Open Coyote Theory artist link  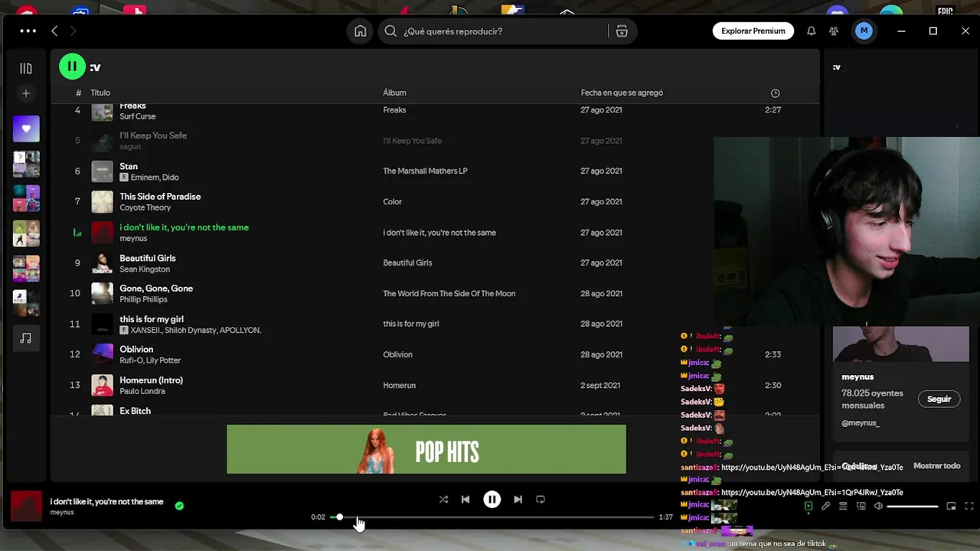pos(145,207)
